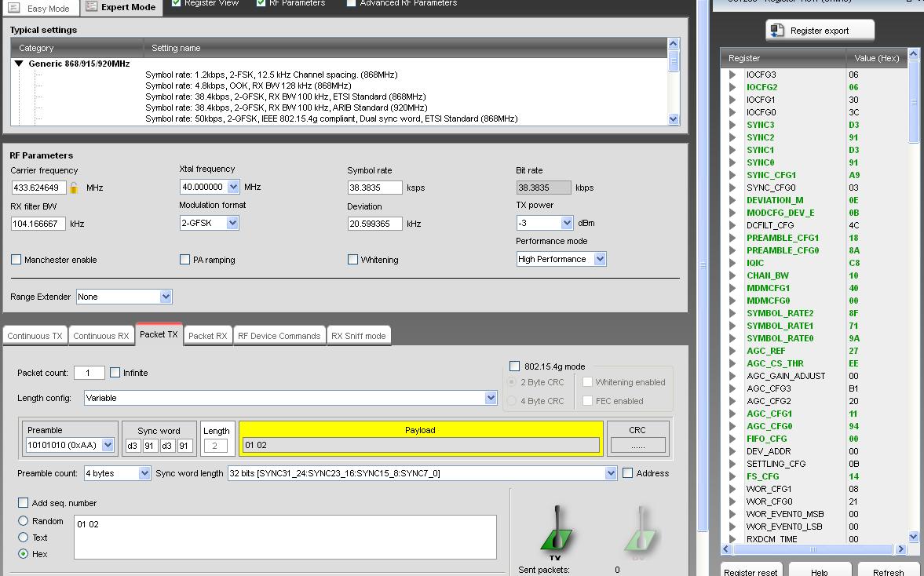924x576 pixels.
Task: Check the Infinite packet count box
Action: pos(115,373)
